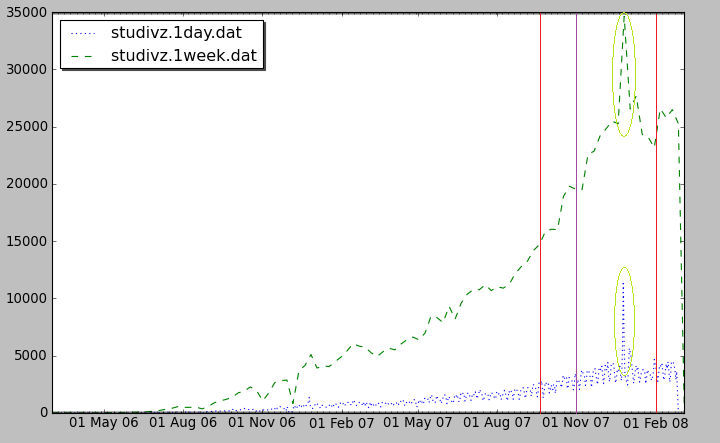Click the 5000 y-axis tick label

tap(29, 356)
